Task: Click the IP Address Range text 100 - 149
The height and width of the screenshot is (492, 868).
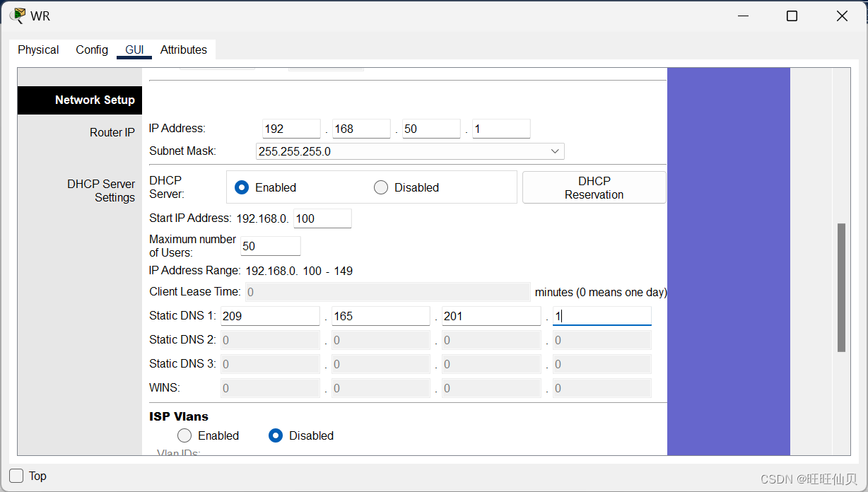Action: pos(327,271)
